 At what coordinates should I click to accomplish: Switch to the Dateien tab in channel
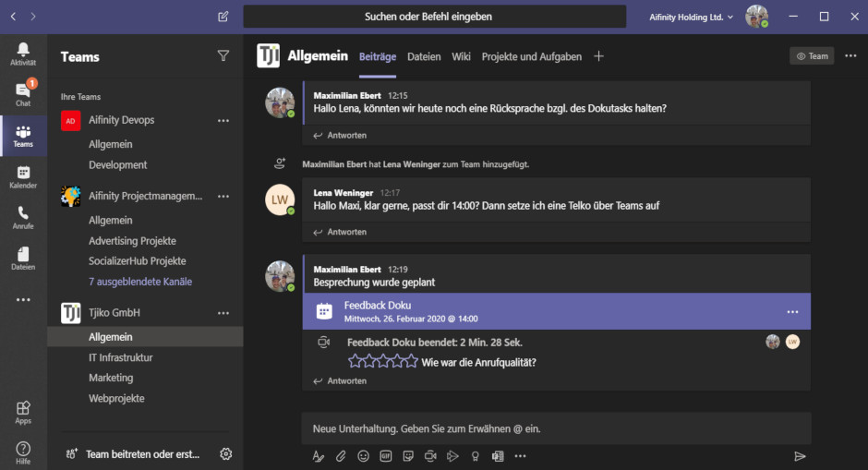point(424,56)
